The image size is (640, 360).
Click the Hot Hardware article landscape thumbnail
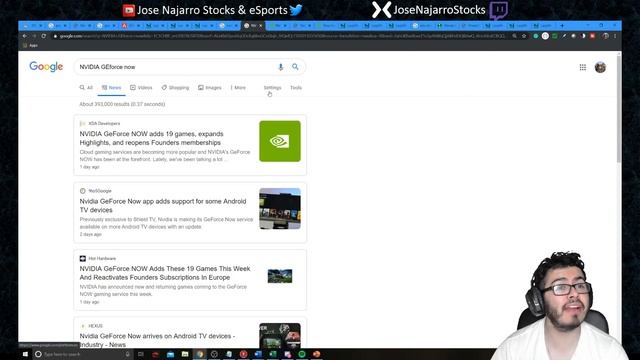point(280,276)
